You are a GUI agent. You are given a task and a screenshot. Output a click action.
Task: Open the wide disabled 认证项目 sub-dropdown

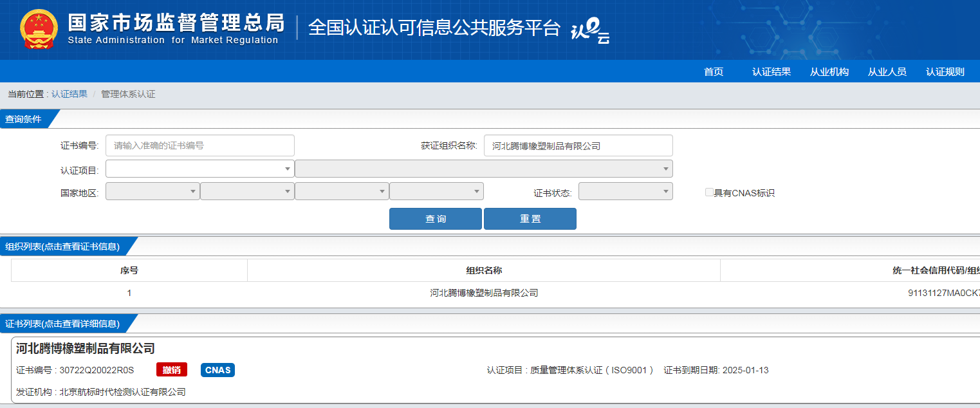(x=484, y=169)
